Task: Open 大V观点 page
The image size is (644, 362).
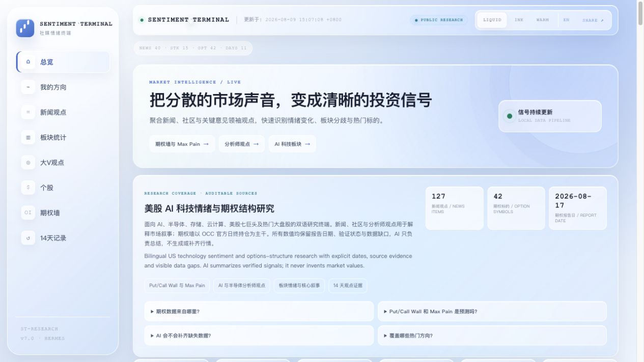Action: 63,162
